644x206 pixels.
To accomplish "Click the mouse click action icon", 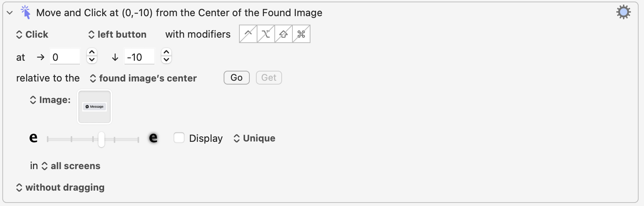I will (x=25, y=12).
